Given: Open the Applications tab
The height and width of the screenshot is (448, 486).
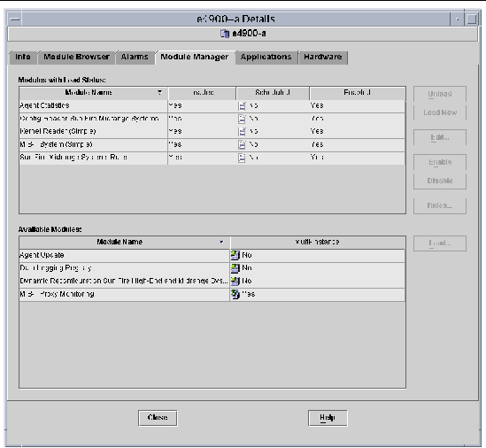Looking at the screenshot, I should (266, 57).
